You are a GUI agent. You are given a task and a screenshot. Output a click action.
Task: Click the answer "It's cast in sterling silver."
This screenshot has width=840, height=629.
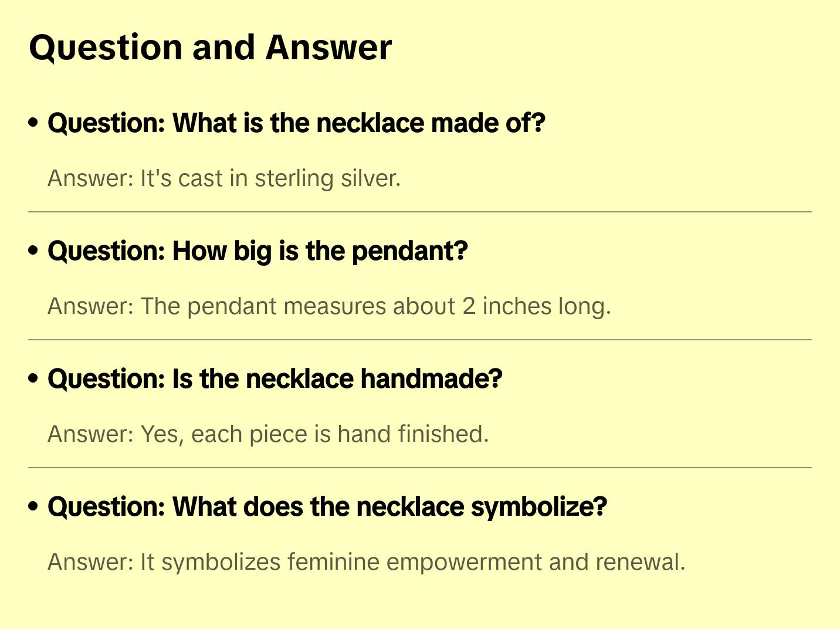coord(224,178)
